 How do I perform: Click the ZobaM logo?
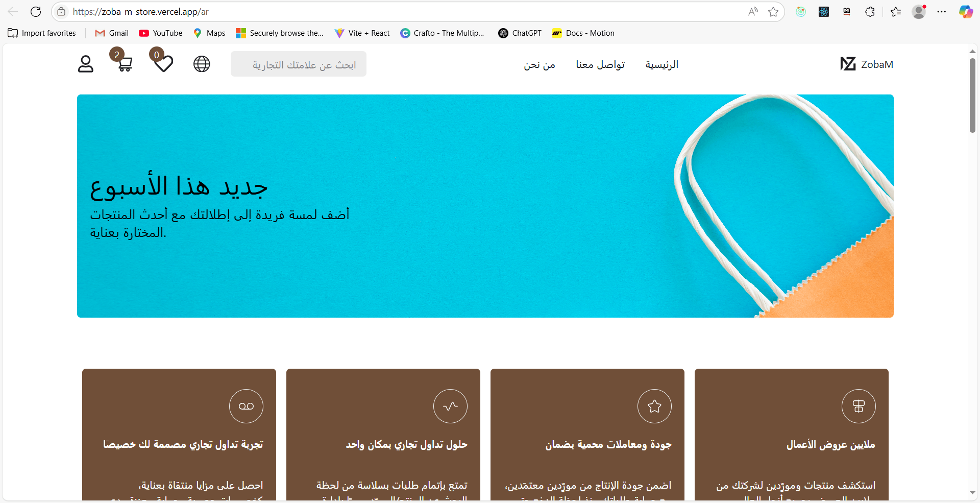(867, 64)
